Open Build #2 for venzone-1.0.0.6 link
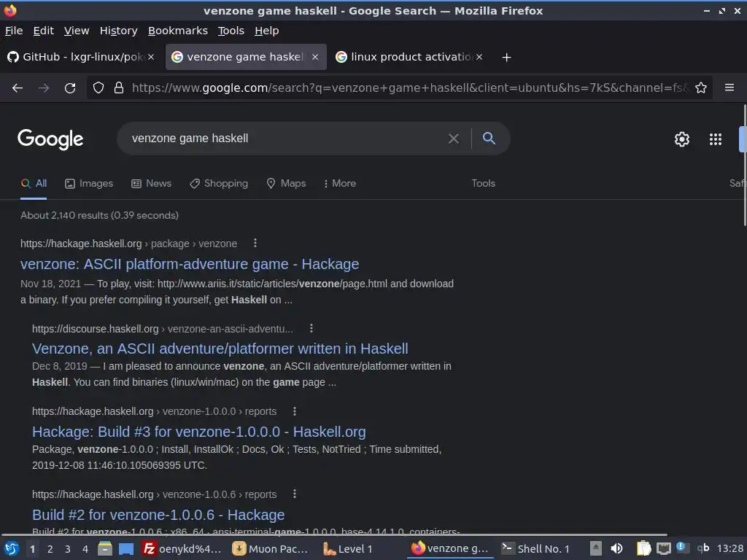The height and width of the screenshot is (560, 747). coord(158,515)
